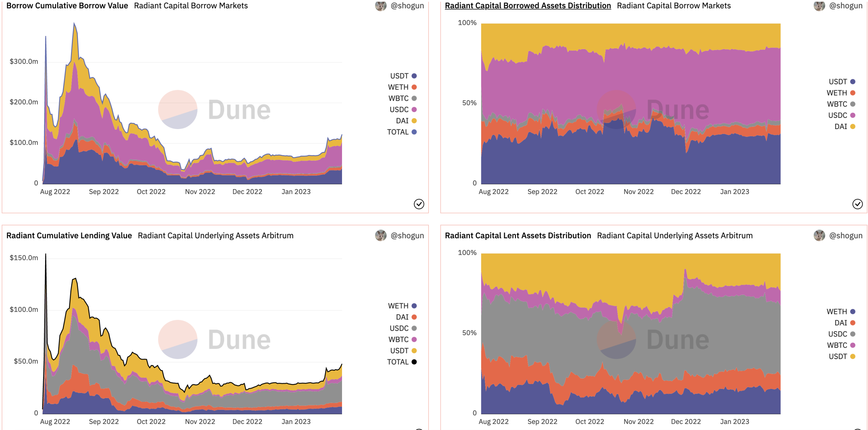Image resolution: width=868 pixels, height=430 pixels.
Task: Toggle WBTC series in Borrowed Assets Distribution legend
Action: point(841,104)
